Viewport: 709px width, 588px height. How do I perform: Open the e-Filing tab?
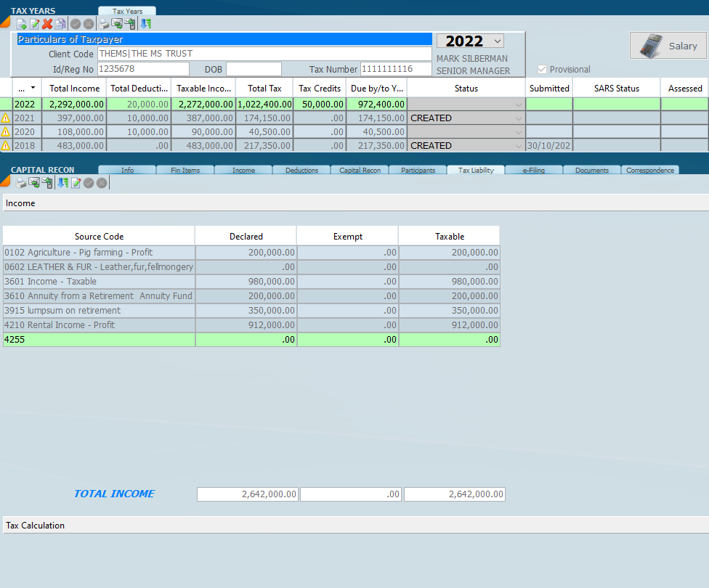pos(533,171)
